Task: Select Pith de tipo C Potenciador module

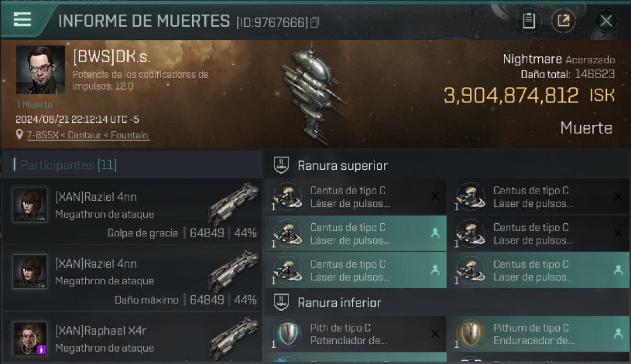Action: click(355, 334)
